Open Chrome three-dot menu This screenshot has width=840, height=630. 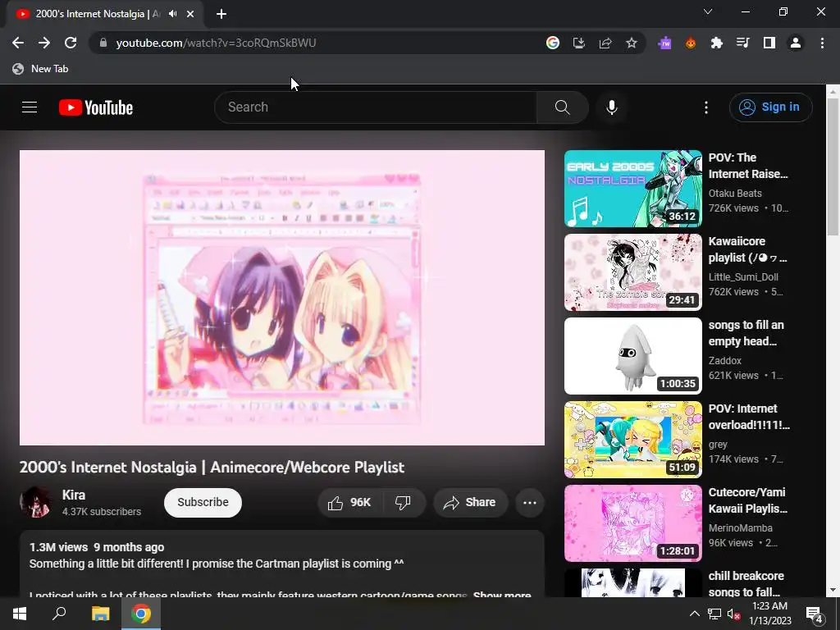(x=822, y=43)
